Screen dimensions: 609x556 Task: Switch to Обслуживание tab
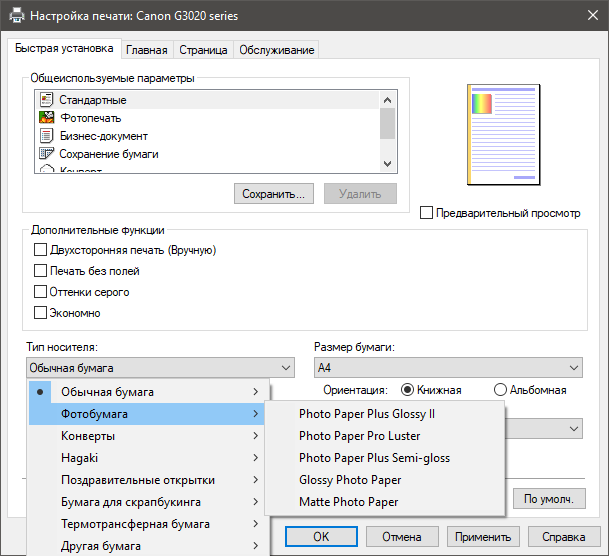click(x=277, y=50)
